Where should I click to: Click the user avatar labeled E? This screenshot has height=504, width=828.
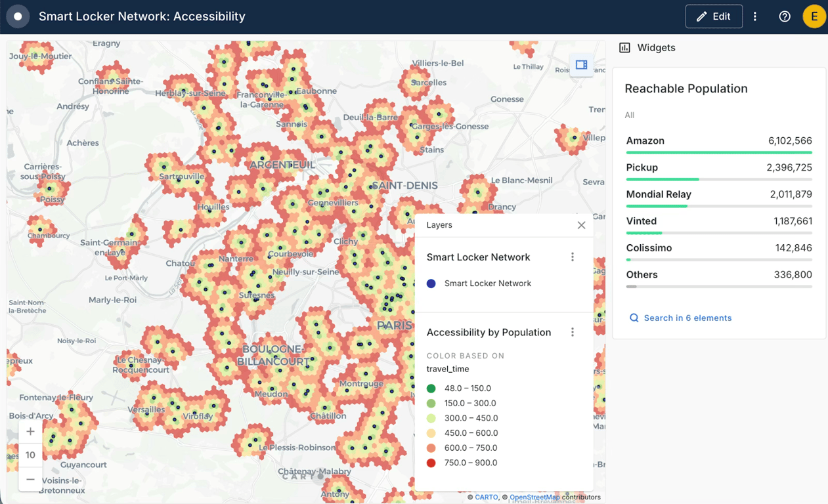click(814, 16)
